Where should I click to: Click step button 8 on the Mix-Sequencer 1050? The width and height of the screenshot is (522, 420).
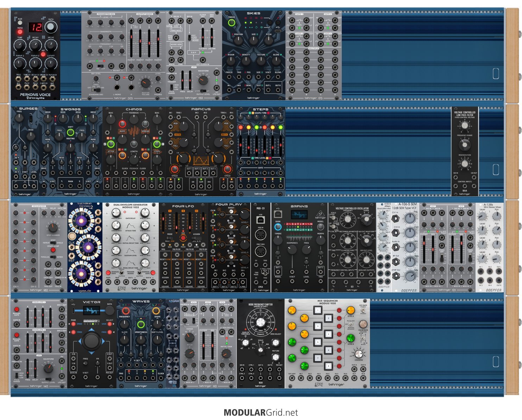click(x=328, y=366)
